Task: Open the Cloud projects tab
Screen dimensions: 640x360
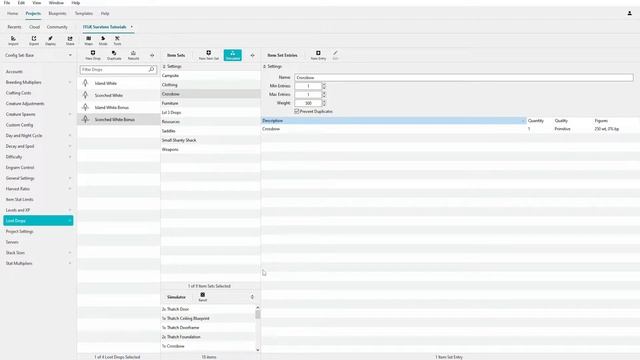Action: click(34, 27)
